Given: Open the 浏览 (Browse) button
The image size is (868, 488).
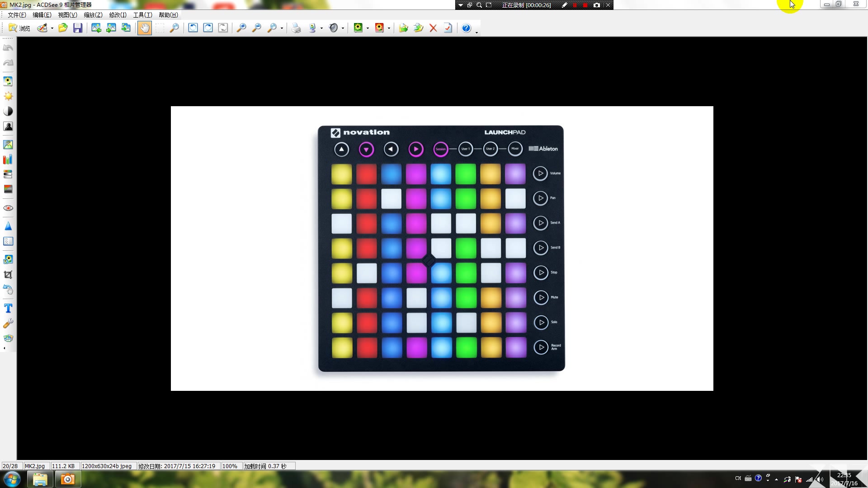Looking at the screenshot, I should click(19, 28).
